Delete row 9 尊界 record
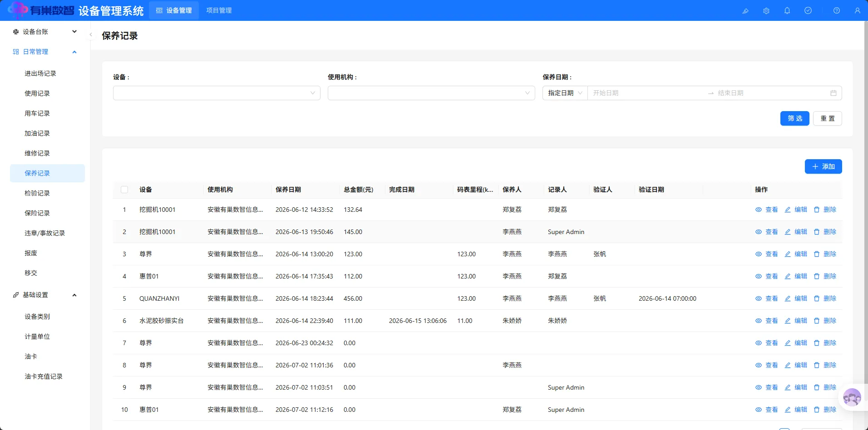Image resolution: width=868 pixels, height=430 pixels. 825,387
